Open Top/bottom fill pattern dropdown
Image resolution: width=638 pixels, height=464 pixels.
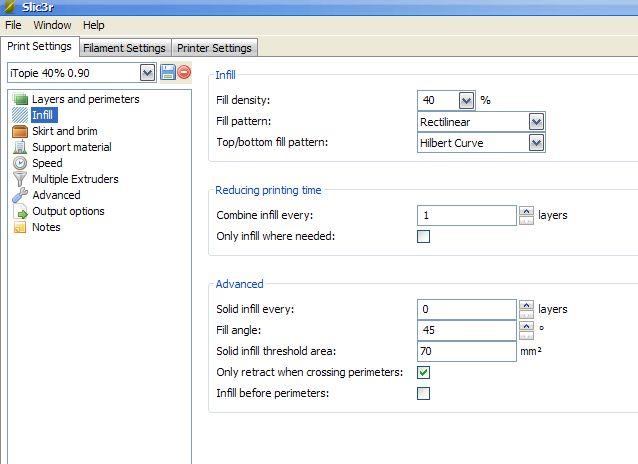point(536,143)
